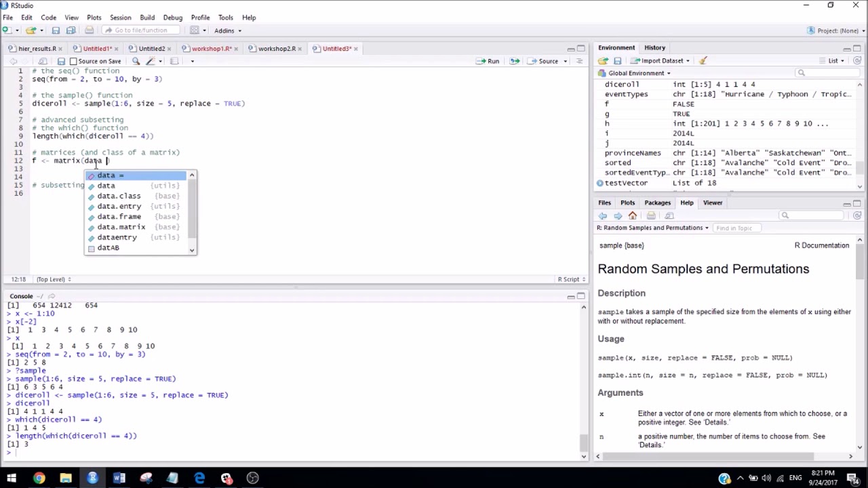Click the Compile Report notebook icon
The image size is (868, 488).
click(x=174, y=61)
